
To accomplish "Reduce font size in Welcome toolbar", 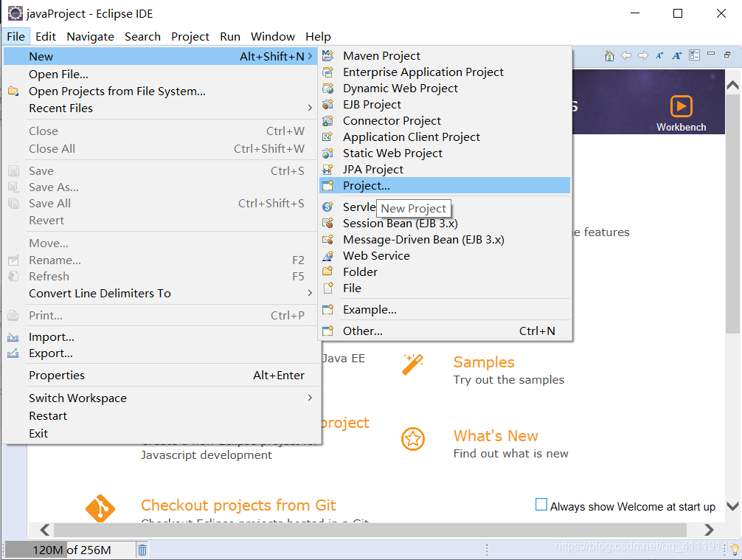I will click(x=659, y=55).
